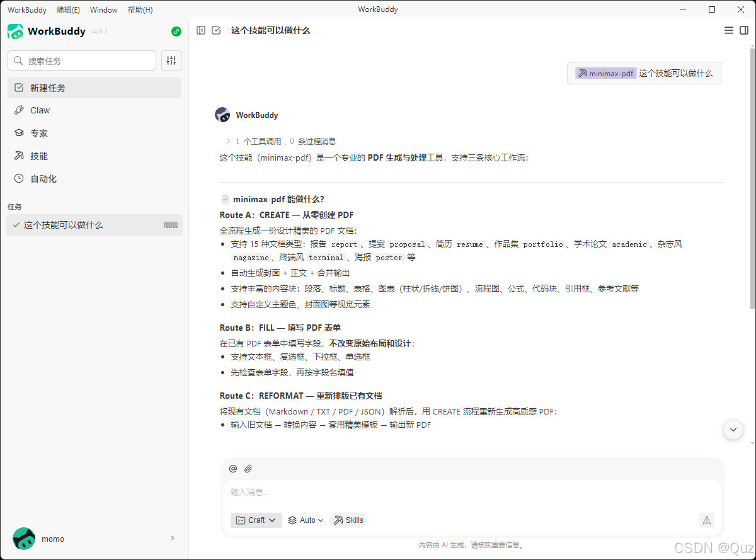Toggle the left sidebar collapse icon
Viewport: 756px width, 560px height.
201,30
